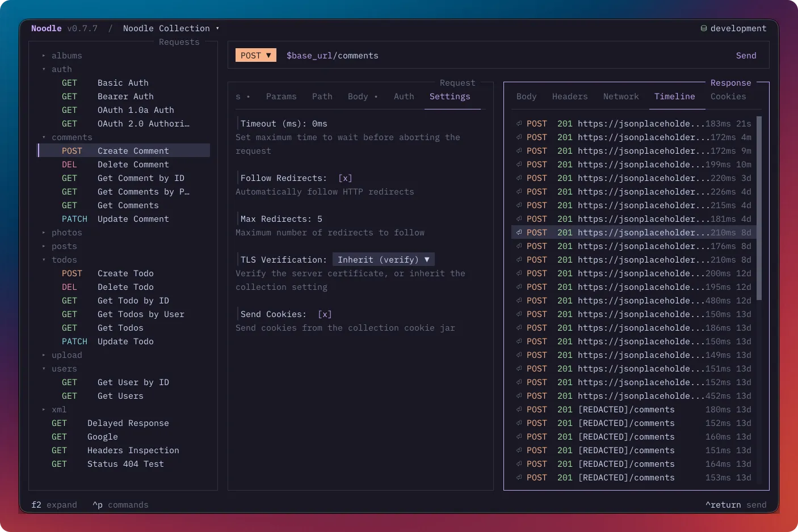Screen dimensions: 798x532
Task: Expand the posts folder
Action: click(44, 246)
